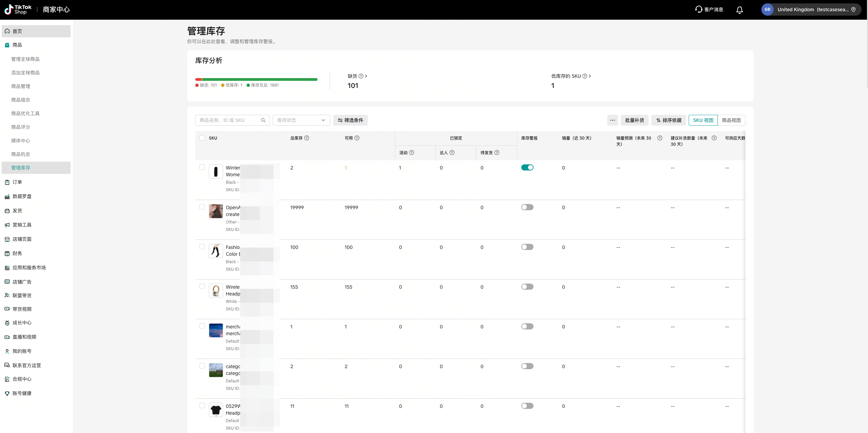This screenshot has width=868, height=433.
Task: Open the 库存状态 dropdown
Action: (301, 120)
